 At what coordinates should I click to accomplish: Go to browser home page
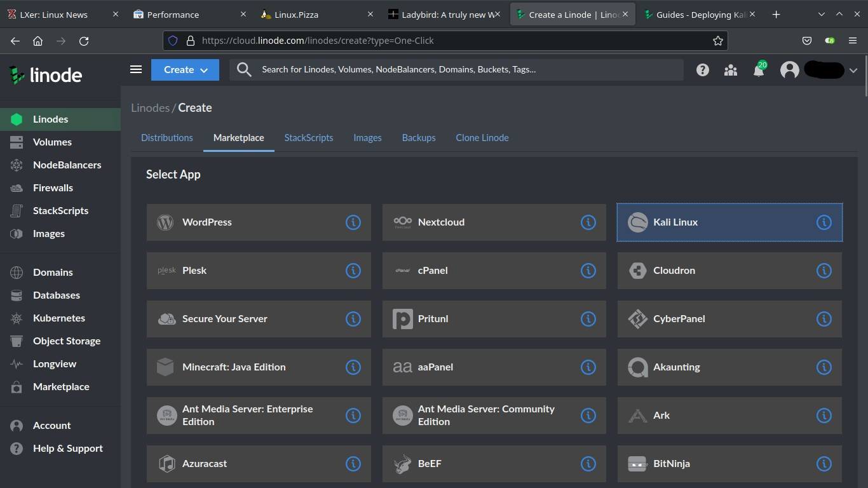[38, 41]
